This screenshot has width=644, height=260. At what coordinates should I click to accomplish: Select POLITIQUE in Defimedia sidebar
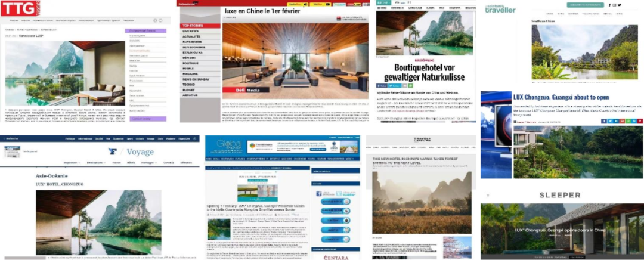pos(200,63)
